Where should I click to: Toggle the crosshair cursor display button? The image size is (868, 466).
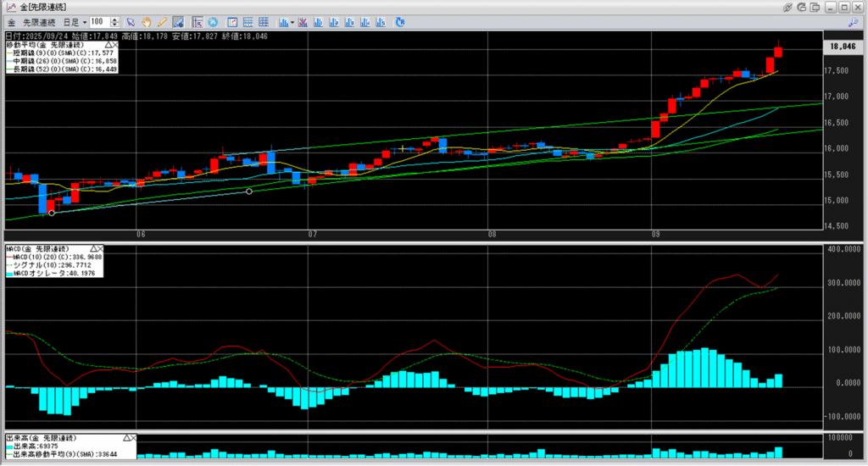[x=197, y=21]
